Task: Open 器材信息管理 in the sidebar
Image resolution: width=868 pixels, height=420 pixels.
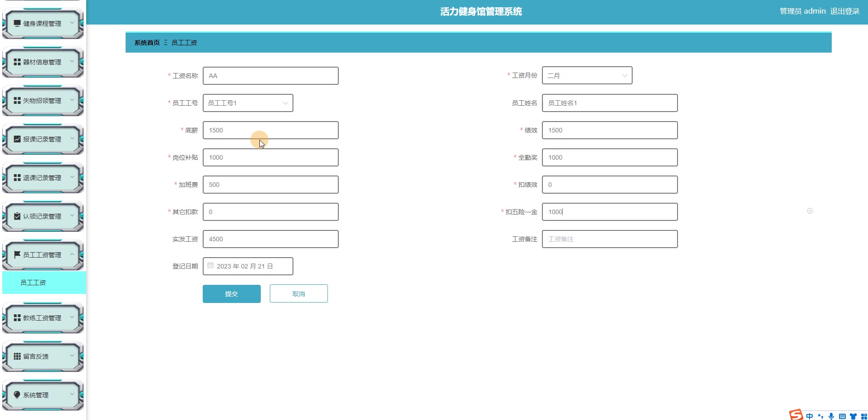Action: coord(43,62)
